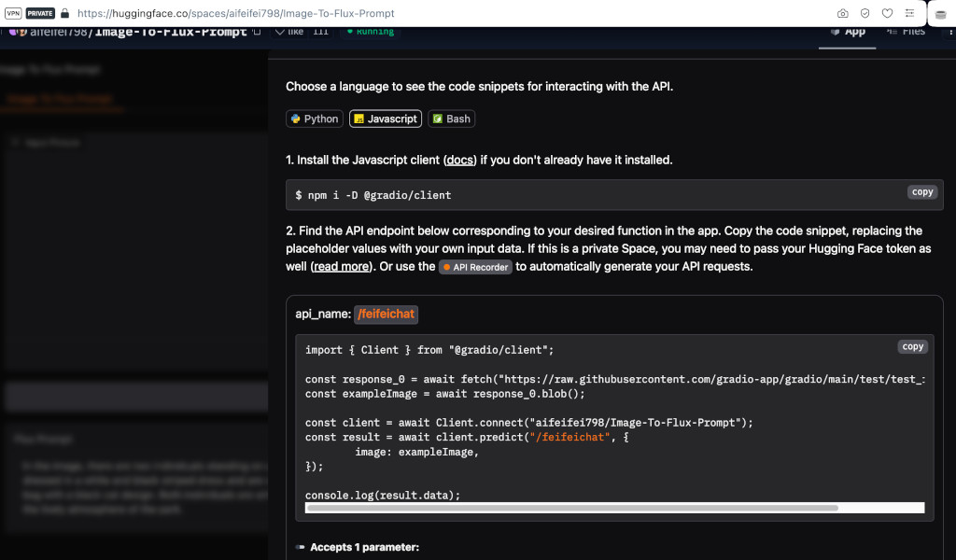This screenshot has height=560, width=956.
Task: Click the /feifeichat api_name badge
Action: (386, 315)
